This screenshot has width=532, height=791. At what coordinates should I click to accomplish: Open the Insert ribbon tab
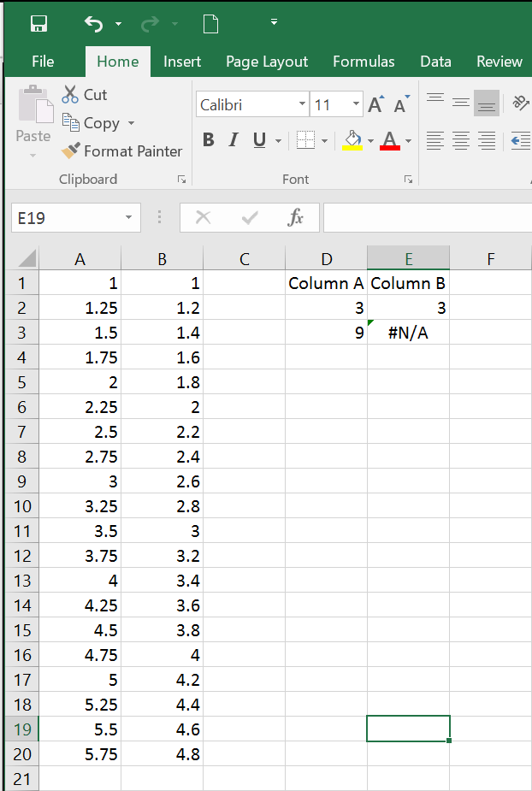[182, 62]
